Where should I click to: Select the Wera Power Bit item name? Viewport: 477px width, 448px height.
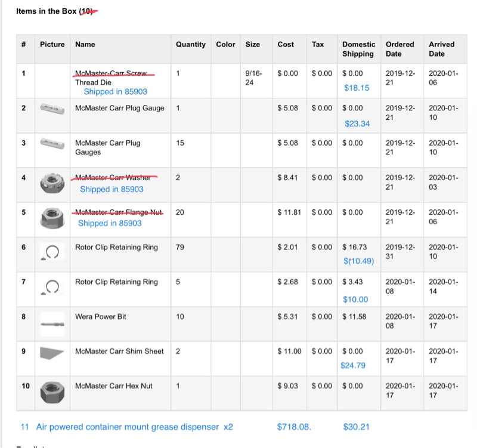coord(101,317)
